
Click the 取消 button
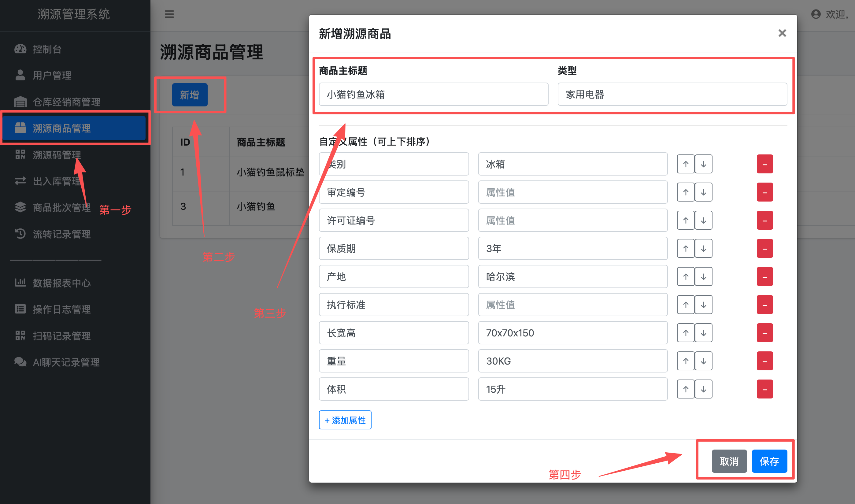click(729, 461)
